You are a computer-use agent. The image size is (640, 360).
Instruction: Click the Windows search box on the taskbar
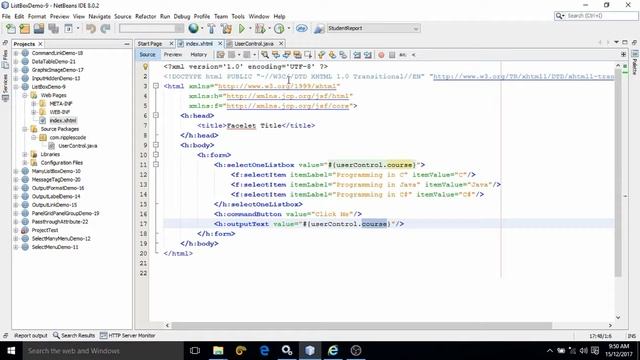(x=102, y=351)
